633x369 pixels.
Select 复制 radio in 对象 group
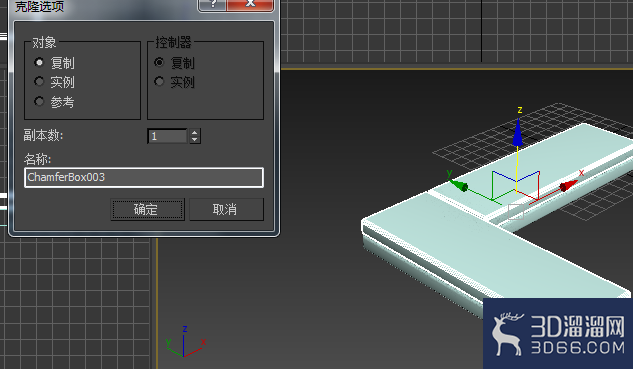pos(39,62)
